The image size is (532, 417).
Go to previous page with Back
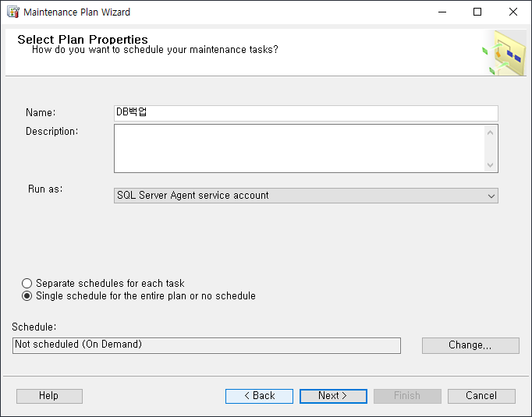(x=259, y=396)
